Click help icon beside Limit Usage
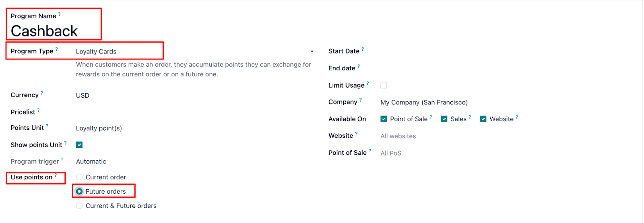This screenshot has height=223, width=644. point(367,83)
